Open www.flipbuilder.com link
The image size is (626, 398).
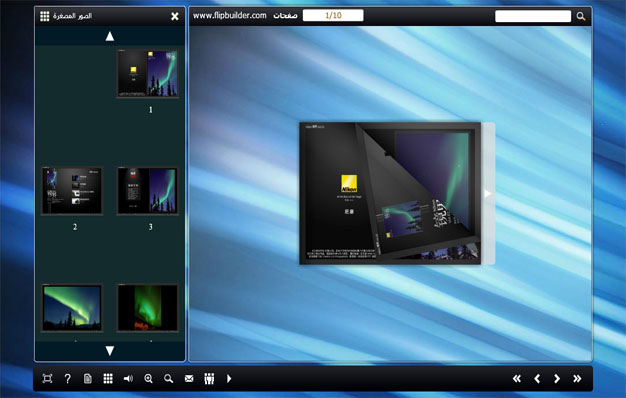230,16
